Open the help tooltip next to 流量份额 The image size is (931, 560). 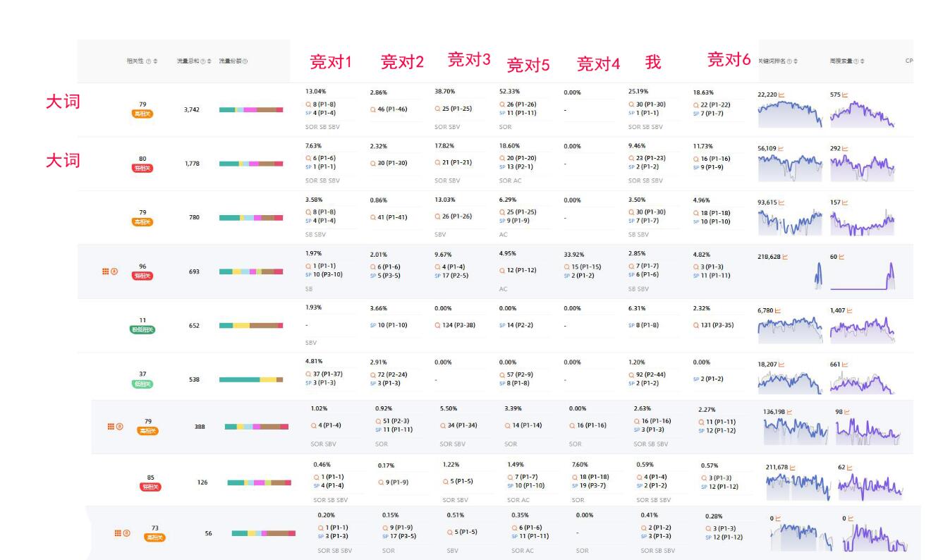(x=245, y=61)
